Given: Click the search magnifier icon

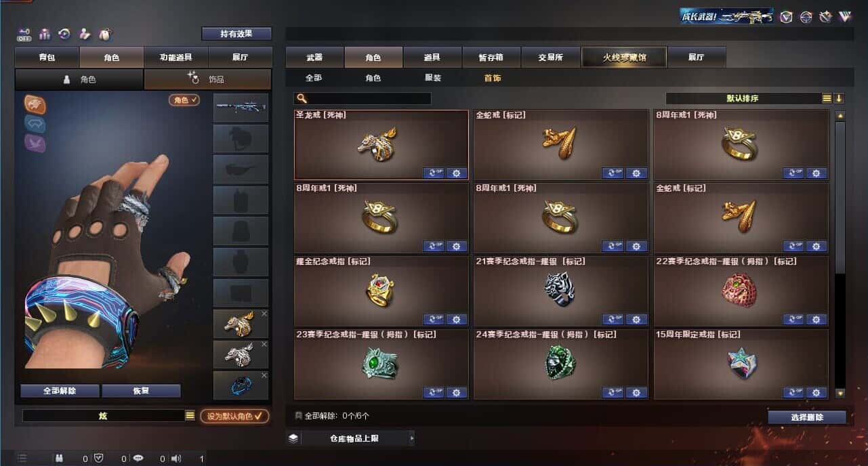Looking at the screenshot, I should (302, 99).
